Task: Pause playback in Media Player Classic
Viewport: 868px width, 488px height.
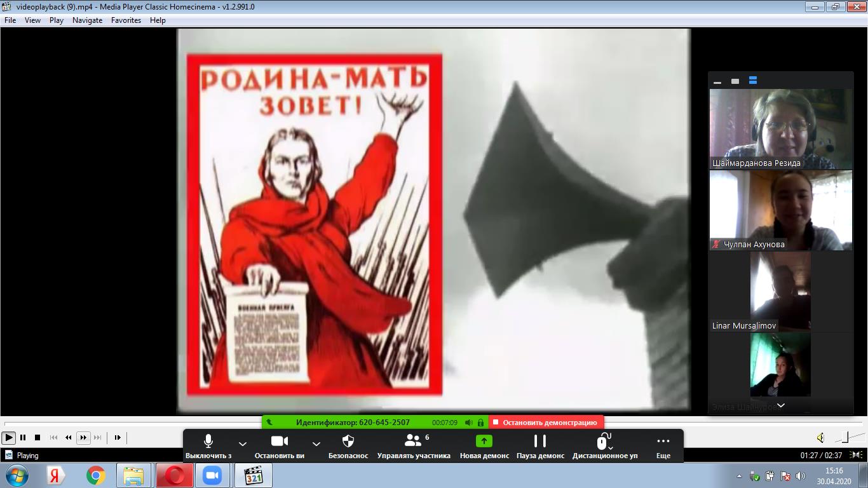Action: pyautogui.click(x=23, y=437)
